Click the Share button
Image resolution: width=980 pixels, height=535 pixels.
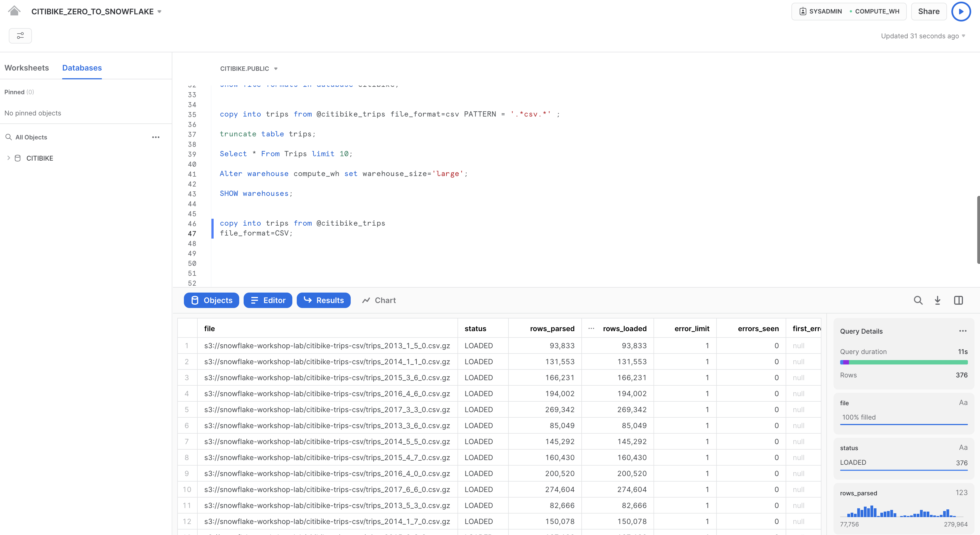(x=929, y=11)
